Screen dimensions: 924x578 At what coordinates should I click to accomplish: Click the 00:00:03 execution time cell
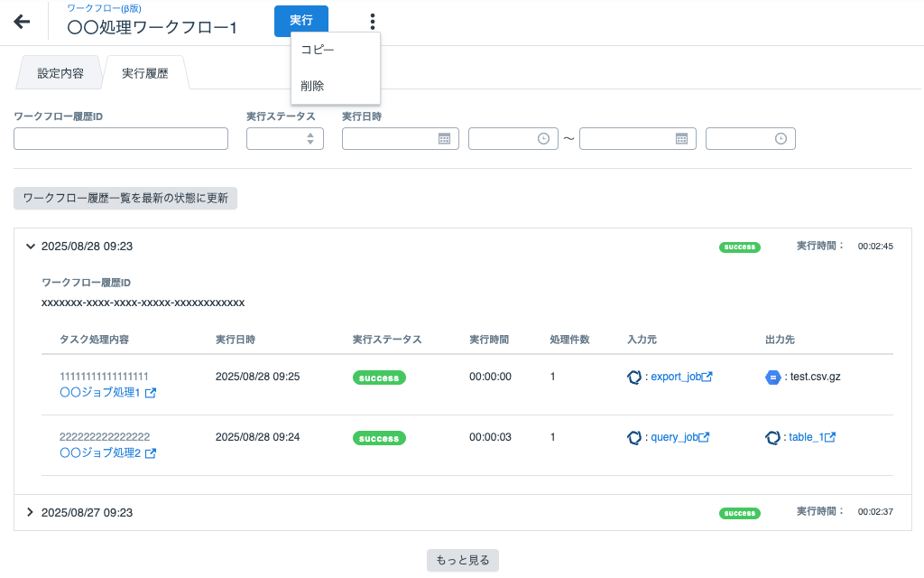click(x=490, y=437)
